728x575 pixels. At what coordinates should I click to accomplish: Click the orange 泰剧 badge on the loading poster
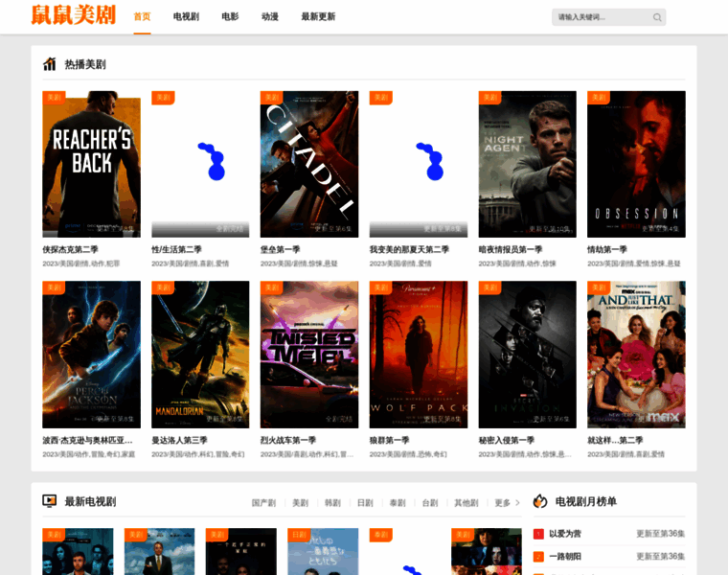pos(381,535)
